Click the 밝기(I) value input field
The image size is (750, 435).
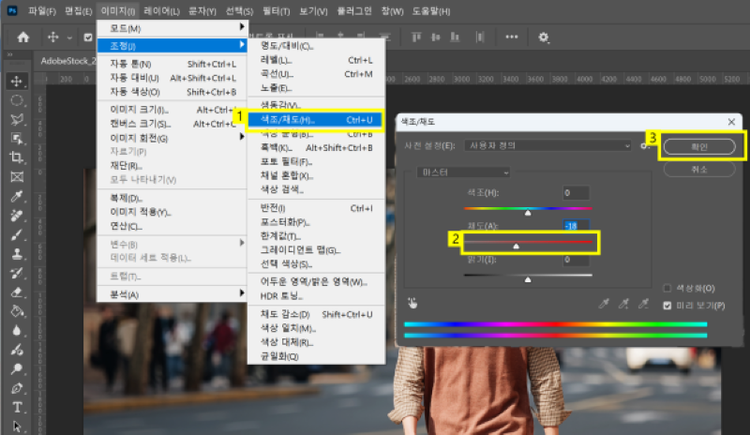pyautogui.click(x=575, y=259)
